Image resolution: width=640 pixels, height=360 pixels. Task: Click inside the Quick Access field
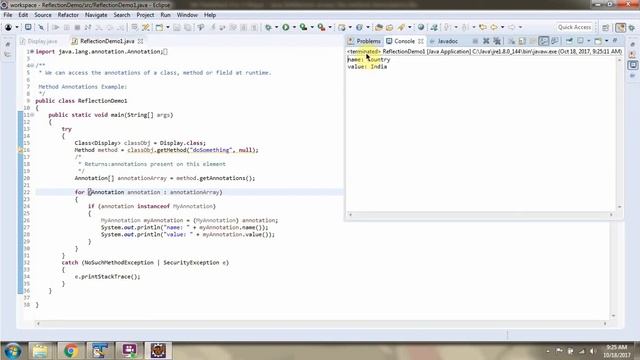tap(574, 27)
